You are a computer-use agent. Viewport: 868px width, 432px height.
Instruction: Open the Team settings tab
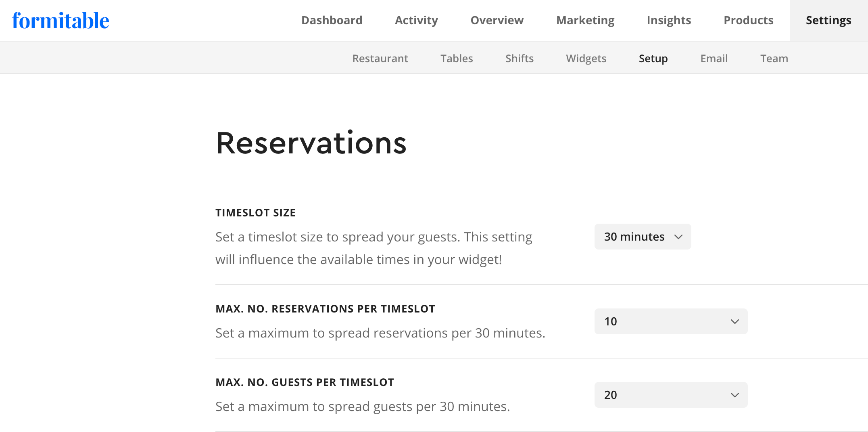pos(774,59)
